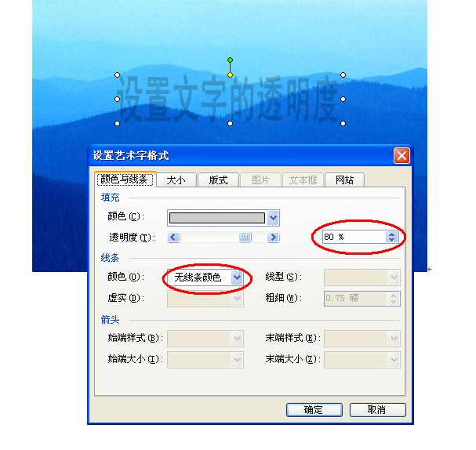The image size is (476, 450).
Task: Close the 设置艺术字格式 dialog
Action: 402,156
